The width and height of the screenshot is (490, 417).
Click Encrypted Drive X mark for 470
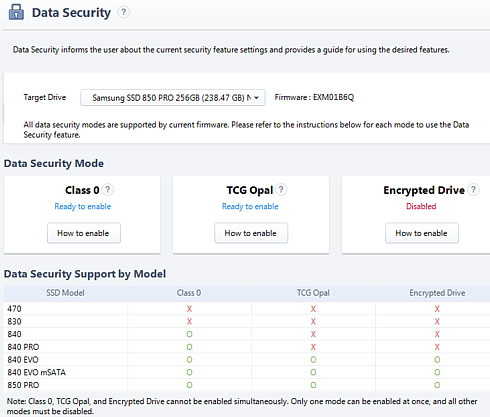437,309
